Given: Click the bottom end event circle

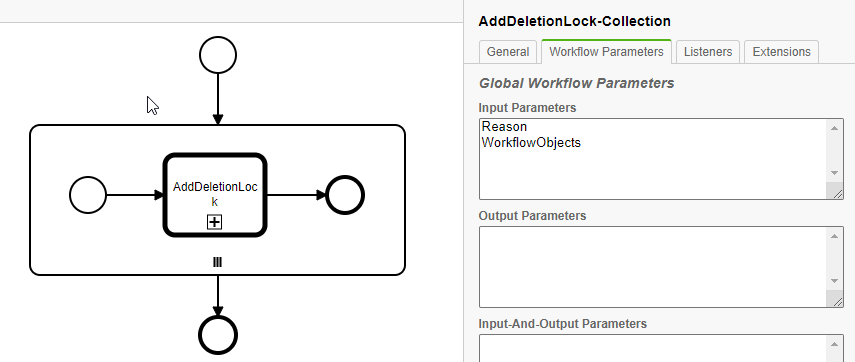Looking at the screenshot, I should 218,335.
